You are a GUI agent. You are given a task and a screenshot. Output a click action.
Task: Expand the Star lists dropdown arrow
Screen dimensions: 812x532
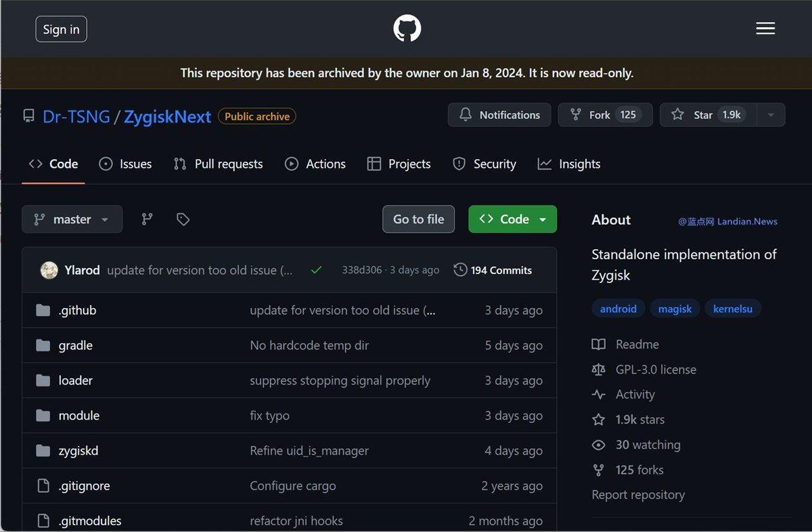click(x=771, y=115)
